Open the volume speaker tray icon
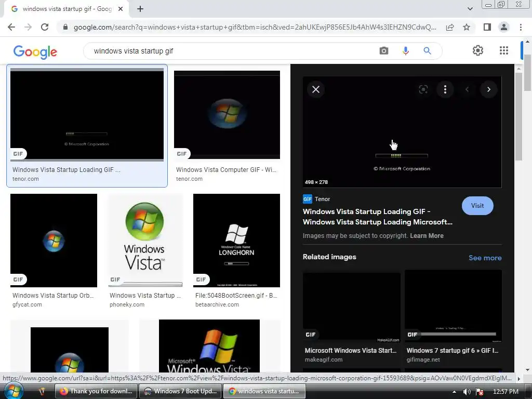The width and height of the screenshot is (532, 399). point(467,392)
